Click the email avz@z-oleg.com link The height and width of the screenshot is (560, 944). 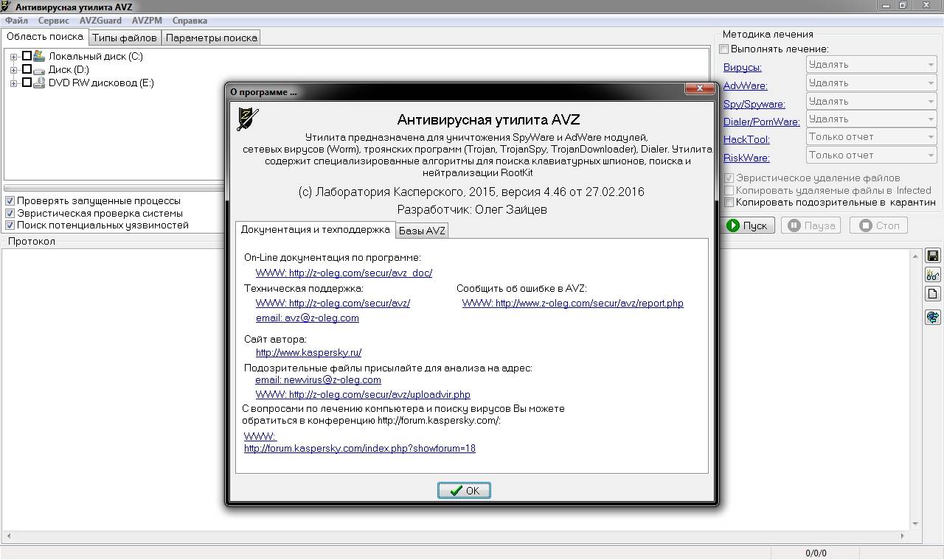(308, 318)
